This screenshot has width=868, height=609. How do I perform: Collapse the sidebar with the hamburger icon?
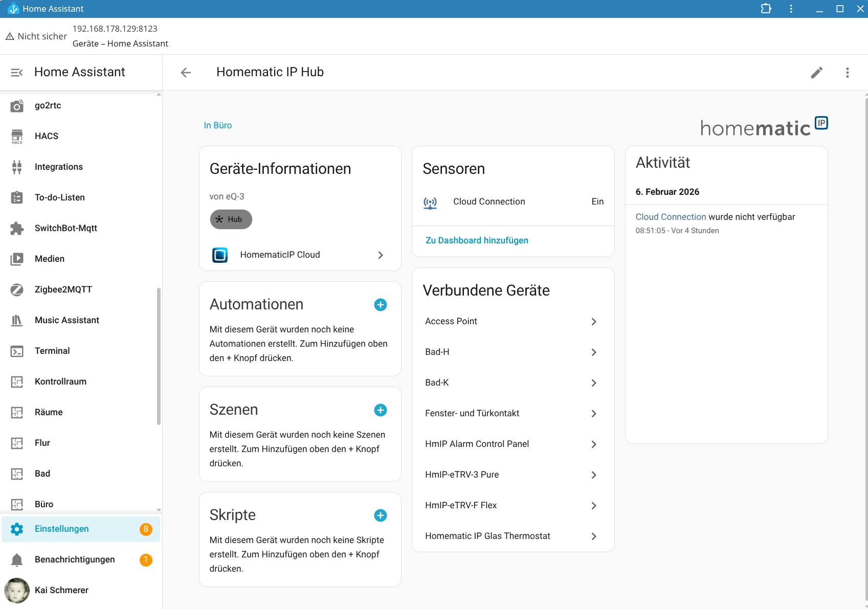(17, 73)
